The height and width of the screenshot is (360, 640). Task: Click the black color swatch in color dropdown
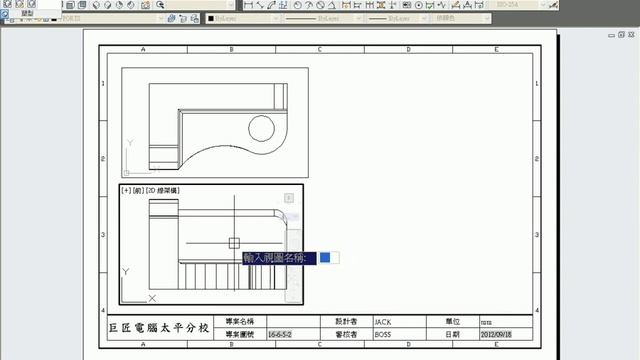pyautogui.click(x=211, y=18)
